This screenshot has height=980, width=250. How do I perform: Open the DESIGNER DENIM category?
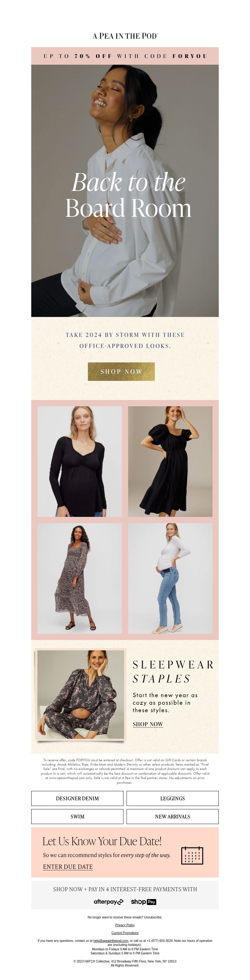pyautogui.click(x=77, y=798)
